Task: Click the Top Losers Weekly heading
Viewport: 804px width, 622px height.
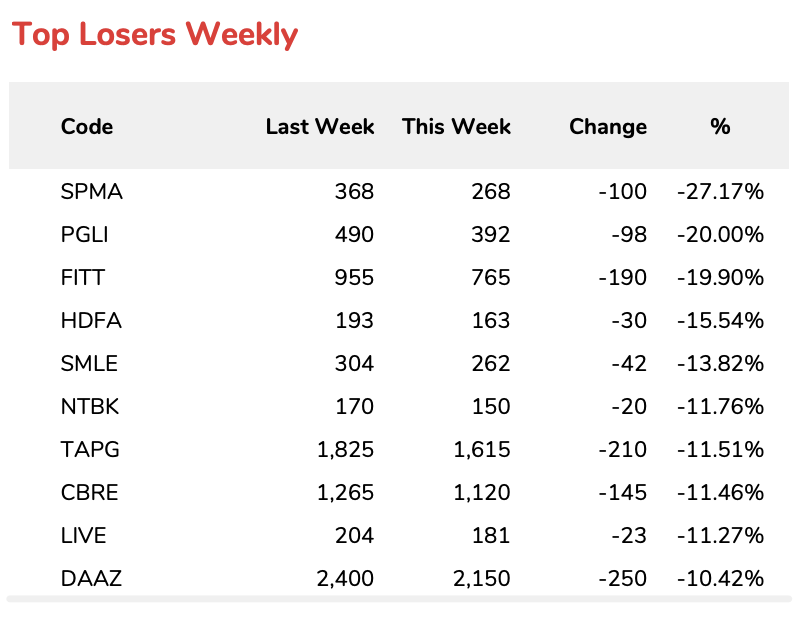Action: pyautogui.click(x=155, y=35)
